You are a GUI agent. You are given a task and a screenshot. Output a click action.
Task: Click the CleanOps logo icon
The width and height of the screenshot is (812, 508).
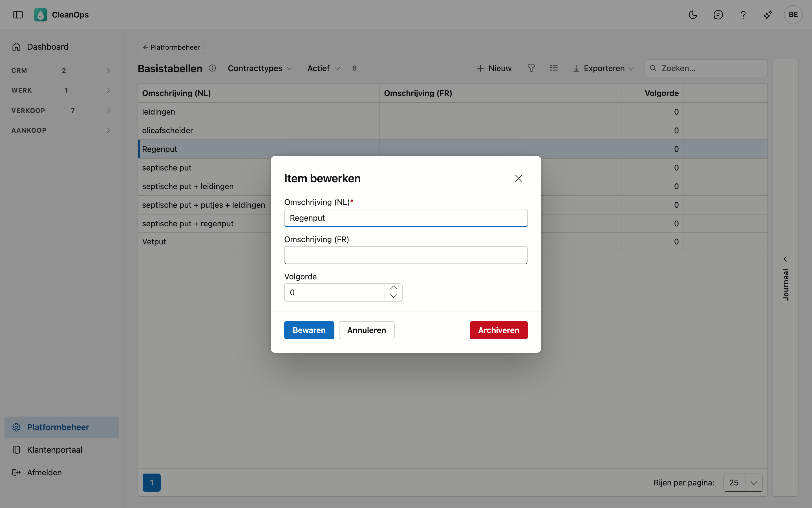pos(40,14)
